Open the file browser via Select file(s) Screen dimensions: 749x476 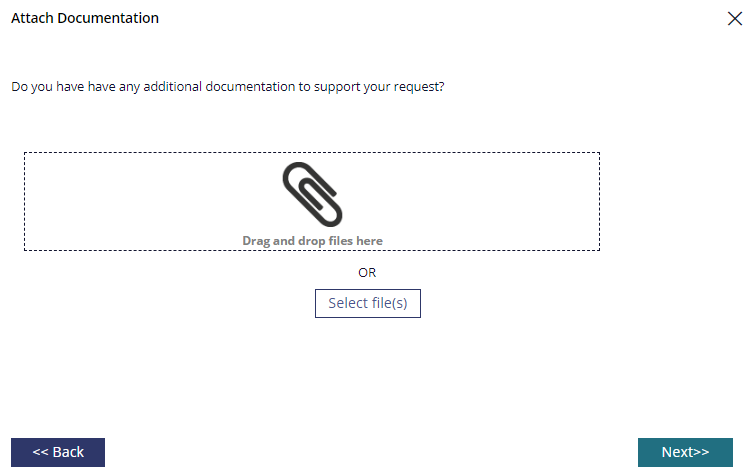[x=368, y=303]
